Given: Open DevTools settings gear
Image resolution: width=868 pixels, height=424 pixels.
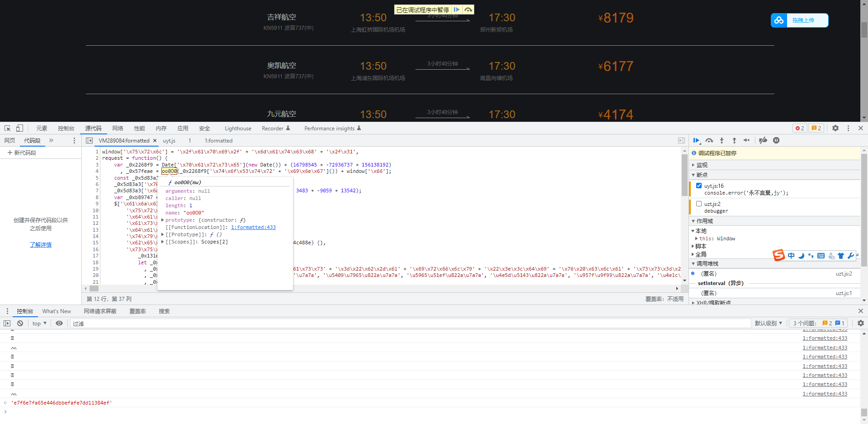Looking at the screenshot, I should pos(835,129).
